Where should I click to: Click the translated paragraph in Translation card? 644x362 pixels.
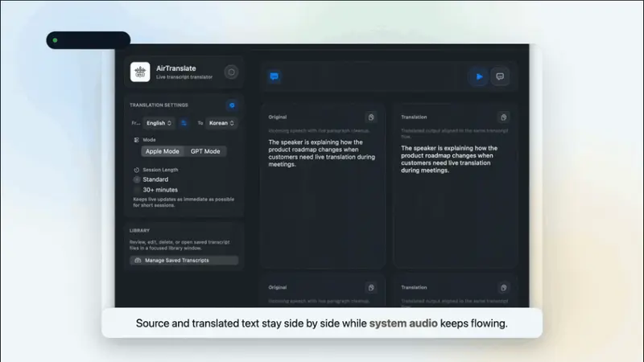(449, 159)
